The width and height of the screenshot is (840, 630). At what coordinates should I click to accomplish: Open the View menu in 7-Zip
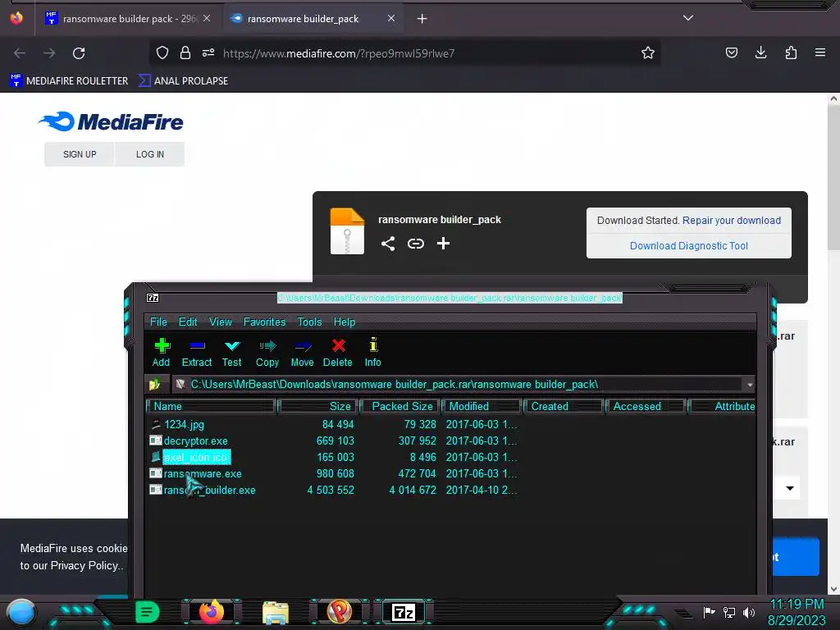click(221, 322)
